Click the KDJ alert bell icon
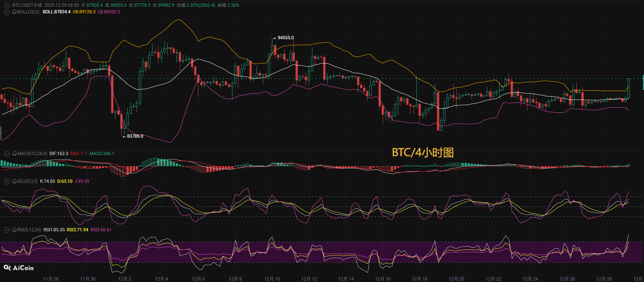The image size is (644, 282). click(14, 181)
